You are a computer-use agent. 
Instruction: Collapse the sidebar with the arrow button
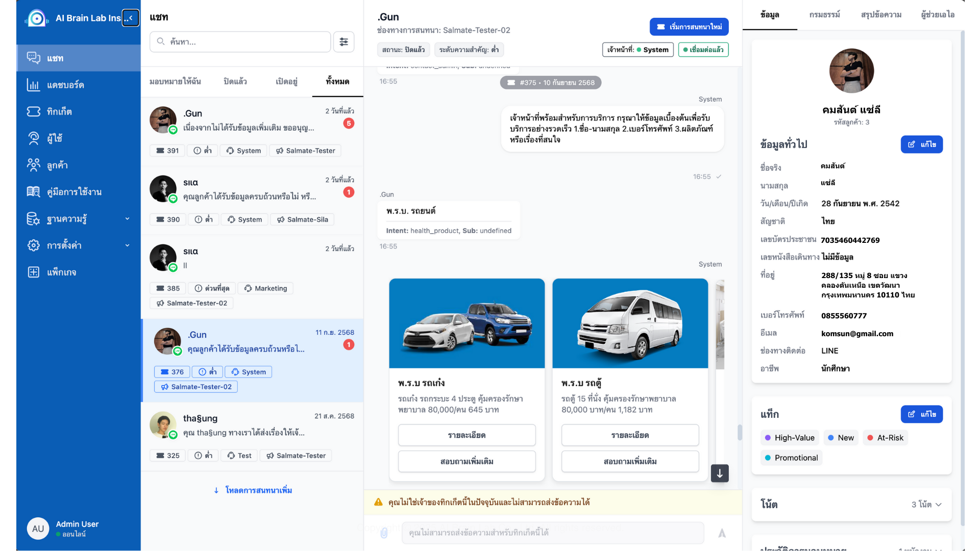tap(131, 18)
